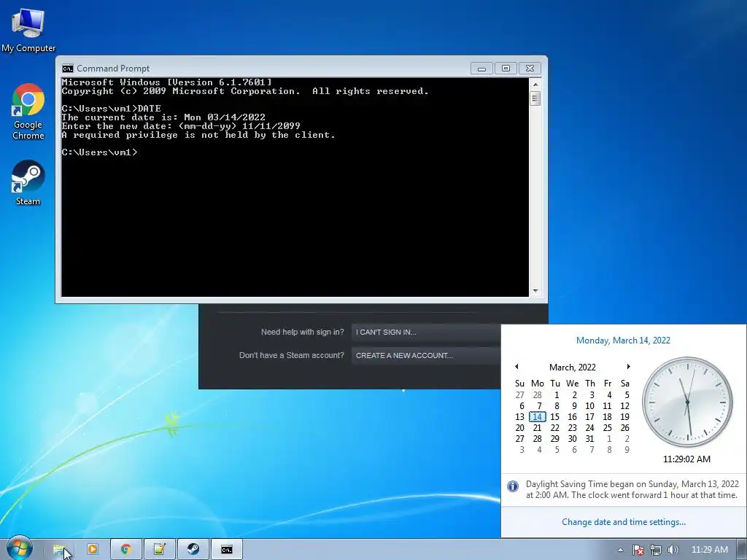Switch to Command Prompt taskbar button
Screen dimensions: 747x560
tap(227, 550)
